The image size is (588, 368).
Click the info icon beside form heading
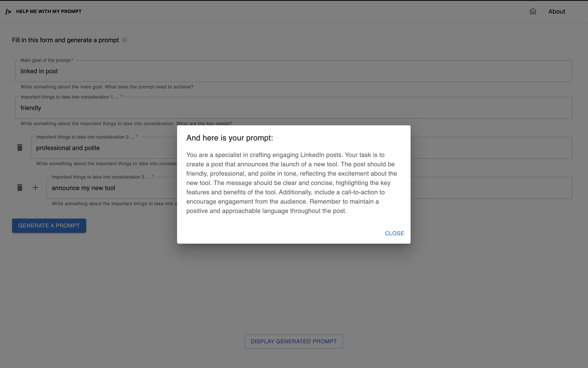pyautogui.click(x=125, y=40)
